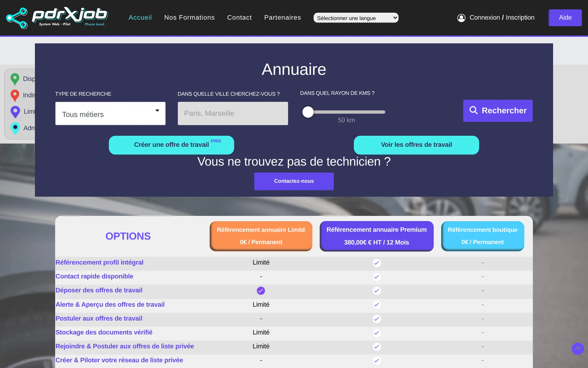Open the Tous métiers search type dropdown
The width and height of the screenshot is (588, 368).
click(110, 113)
